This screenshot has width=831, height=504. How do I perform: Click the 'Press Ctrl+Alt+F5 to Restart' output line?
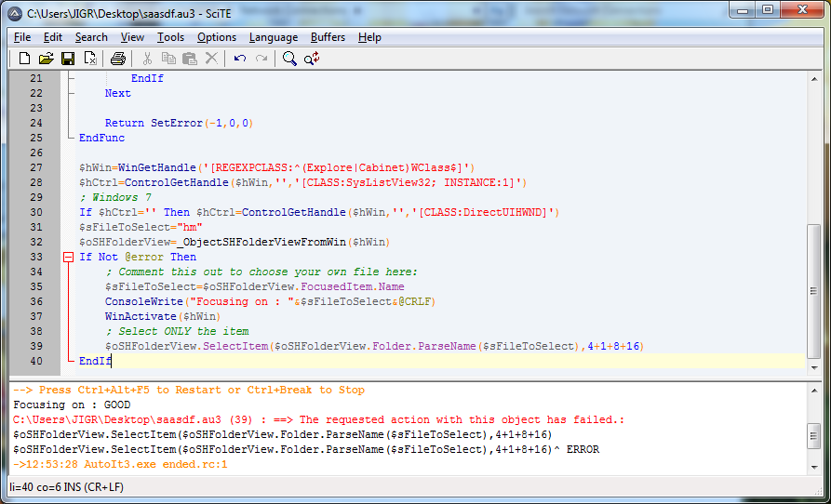pyautogui.click(x=189, y=391)
